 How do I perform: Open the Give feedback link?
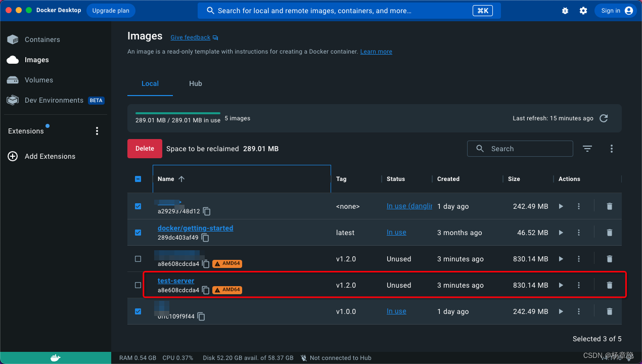(194, 37)
